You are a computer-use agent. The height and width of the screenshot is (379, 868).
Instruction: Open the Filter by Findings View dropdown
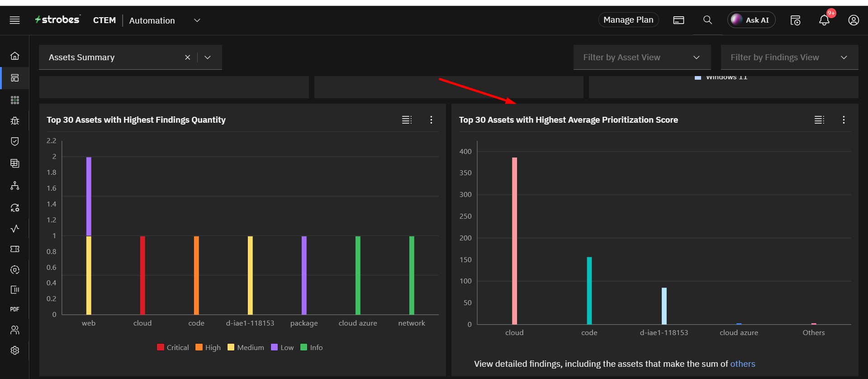click(789, 58)
